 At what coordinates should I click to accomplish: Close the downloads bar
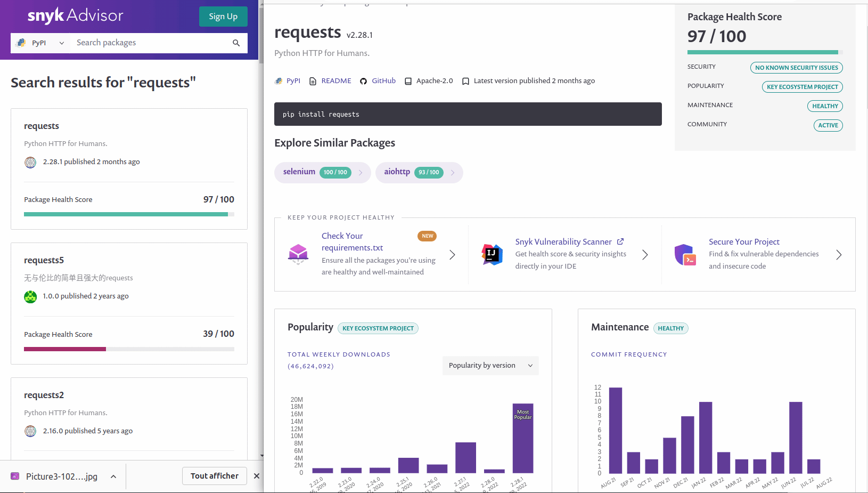256,476
